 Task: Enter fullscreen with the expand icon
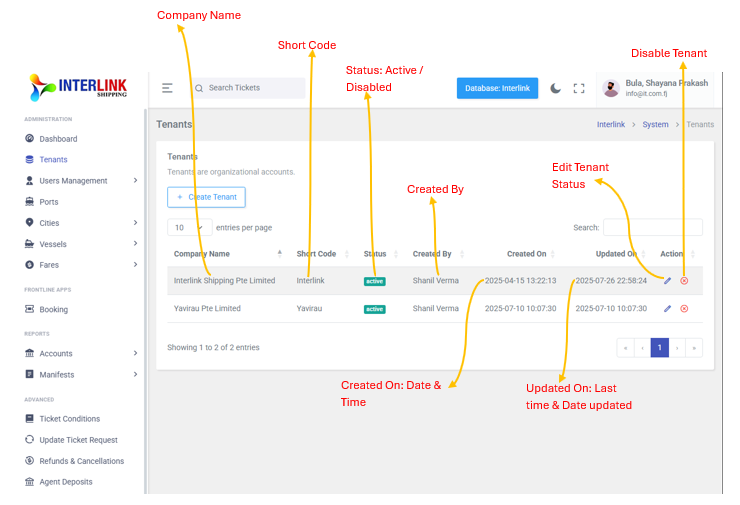[x=579, y=88]
